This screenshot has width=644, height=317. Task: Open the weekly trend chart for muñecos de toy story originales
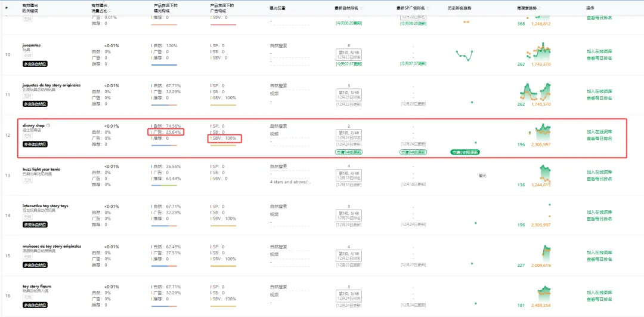tap(546, 253)
